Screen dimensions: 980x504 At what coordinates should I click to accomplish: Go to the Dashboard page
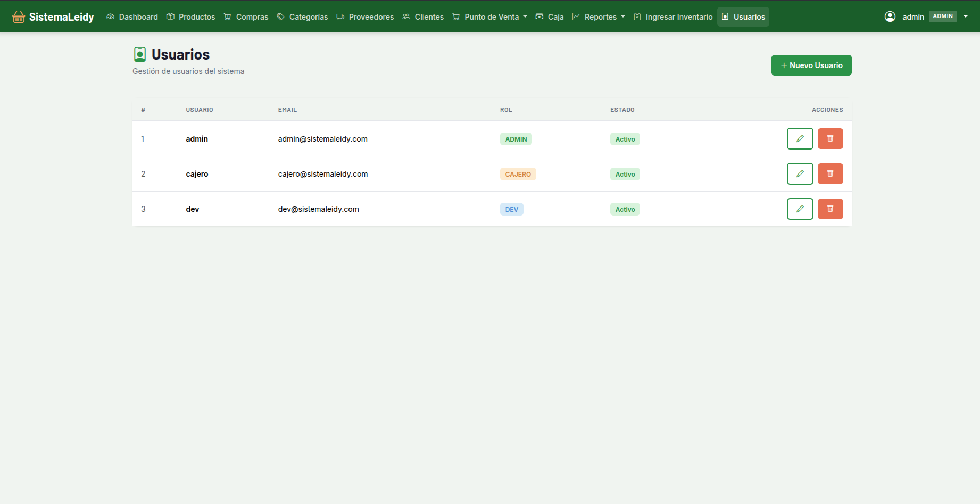132,17
